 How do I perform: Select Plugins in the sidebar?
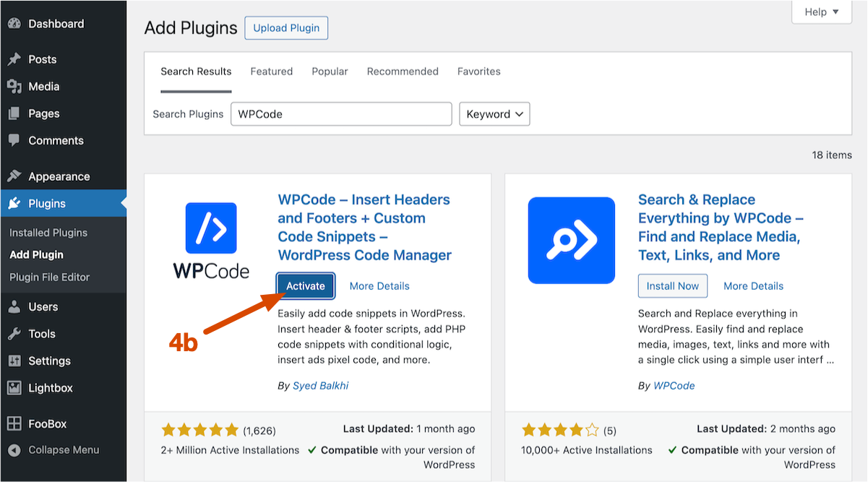pyautogui.click(x=47, y=203)
